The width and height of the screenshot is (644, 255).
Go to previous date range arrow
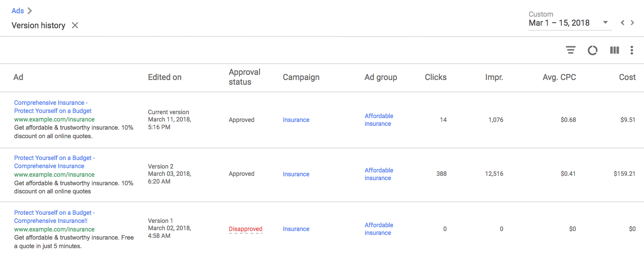pyautogui.click(x=623, y=23)
